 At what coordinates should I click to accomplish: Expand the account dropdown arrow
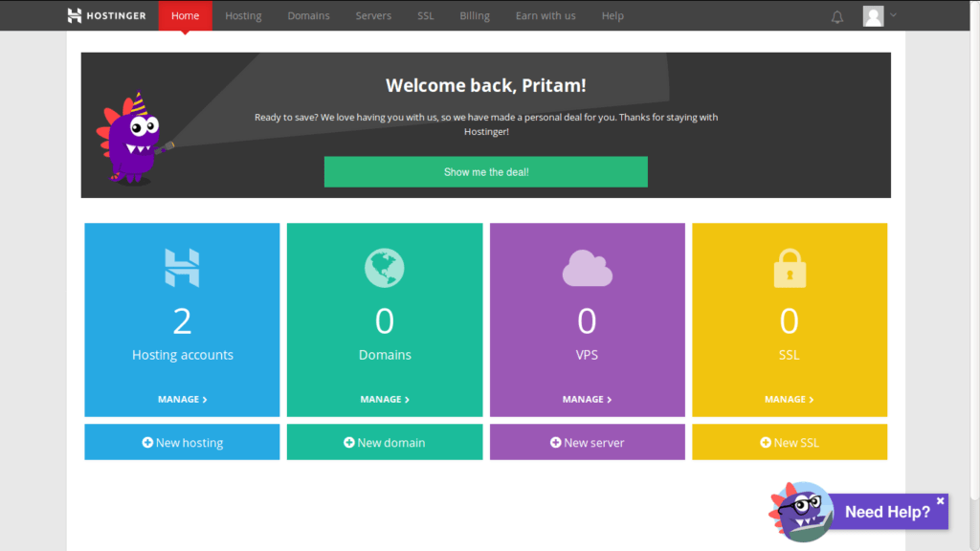pos(893,15)
